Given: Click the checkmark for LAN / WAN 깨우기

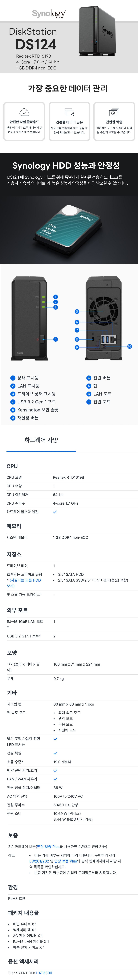Looking at the screenshot, I should pos(55,779).
